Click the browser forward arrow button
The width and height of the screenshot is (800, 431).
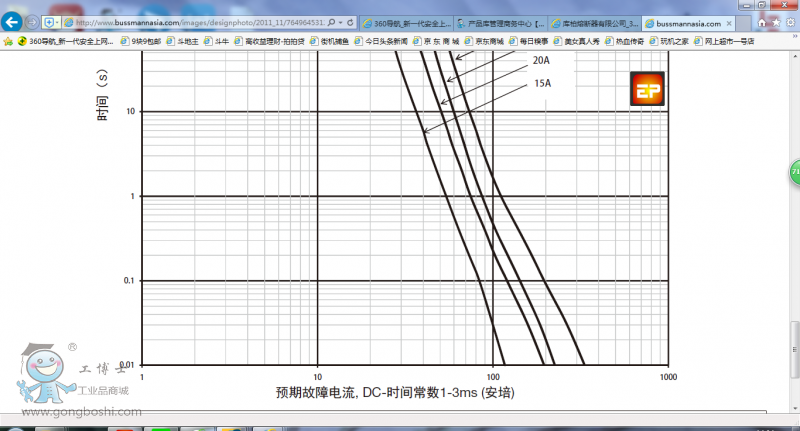click(x=32, y=22)
